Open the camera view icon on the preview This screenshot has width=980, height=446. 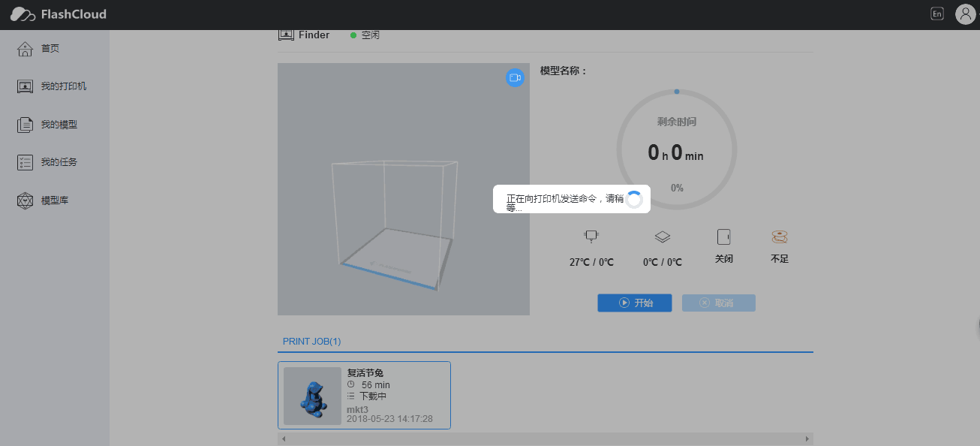point(515,77)
